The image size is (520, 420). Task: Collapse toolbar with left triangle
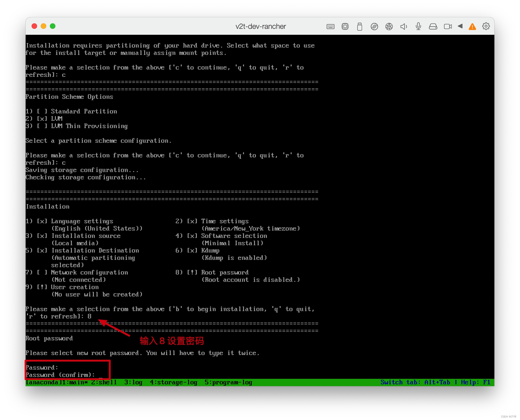[x=460, y=26]
